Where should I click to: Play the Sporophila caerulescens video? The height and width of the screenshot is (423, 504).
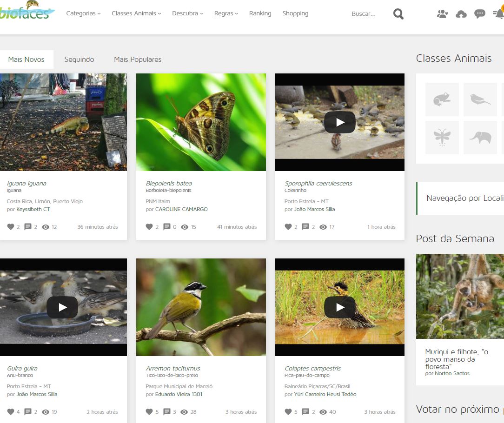pos(340,122)
